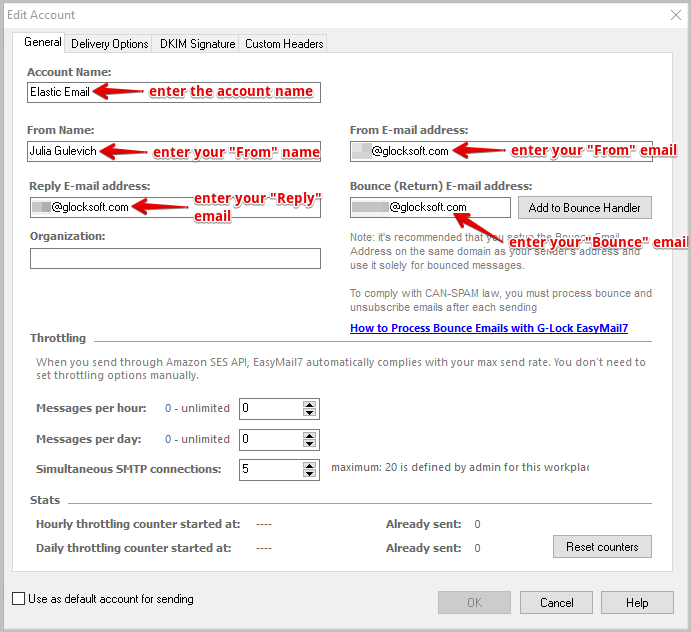
Task: Increase Messages per hour value
Action: (x=309, y=405)
